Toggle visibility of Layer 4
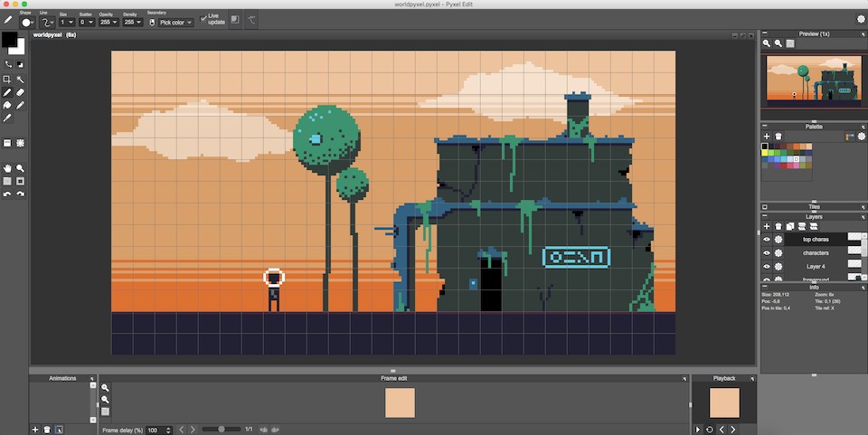This screenshot has width=868, height=435. coord(767,266)
